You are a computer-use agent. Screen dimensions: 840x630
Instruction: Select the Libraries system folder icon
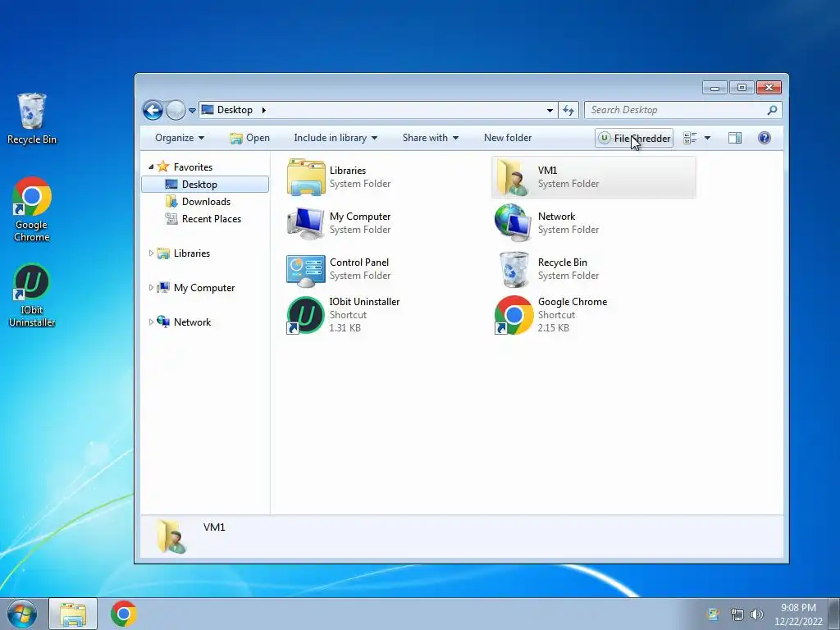tap(306, 177)
